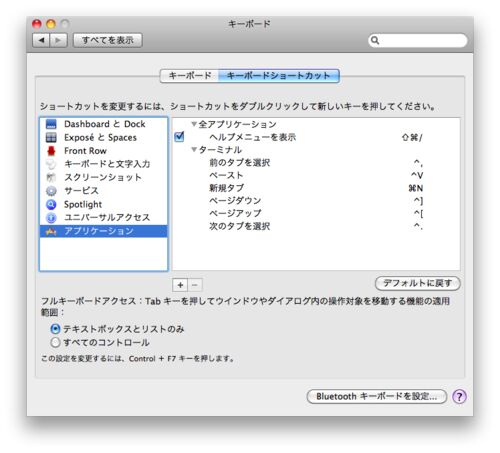Screen dimensions: 500x453
Task: Select すべてのコントロール radio button
Action: tap(55, 342)
